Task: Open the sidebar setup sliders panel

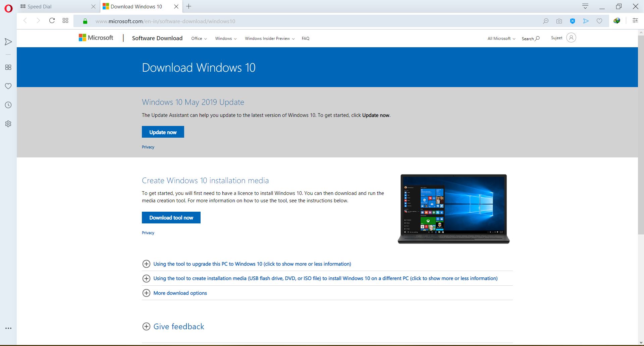Action: click(x=635, y=20)
